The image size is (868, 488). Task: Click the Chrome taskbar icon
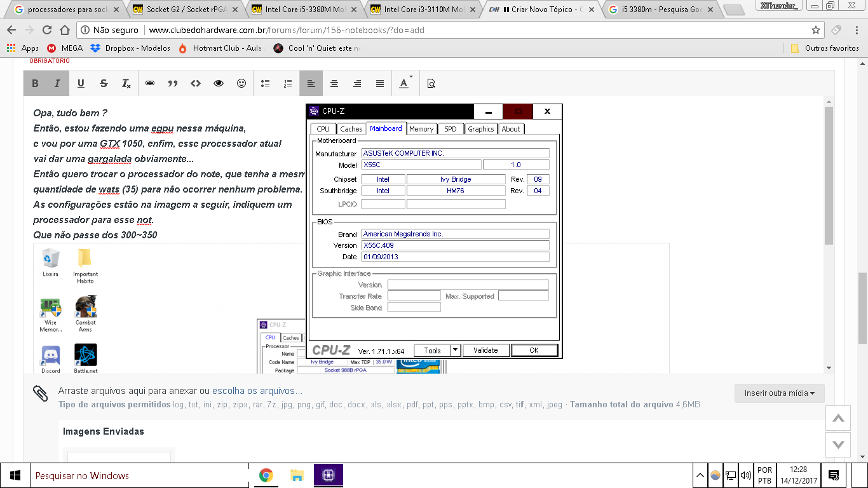[266, 475]
